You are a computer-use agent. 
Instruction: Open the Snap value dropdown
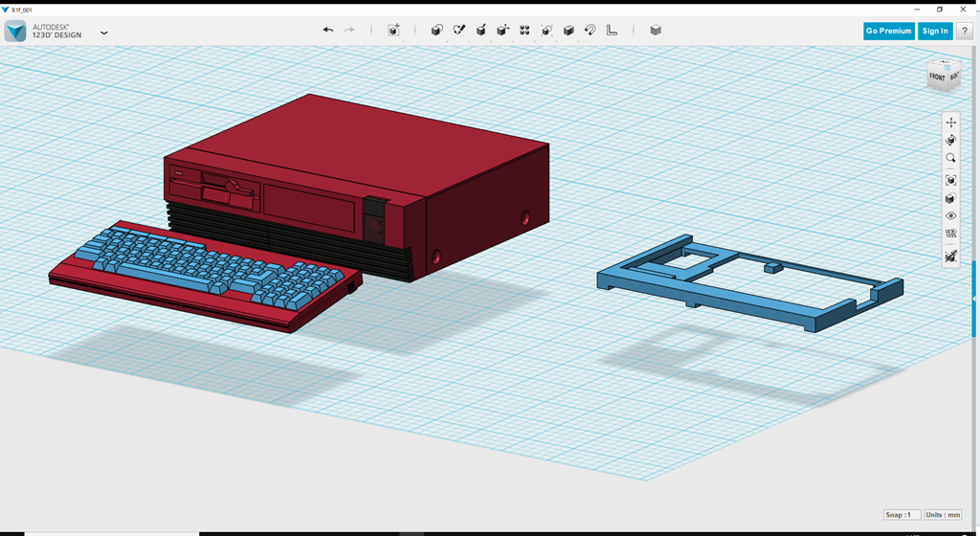coord(902,515)
